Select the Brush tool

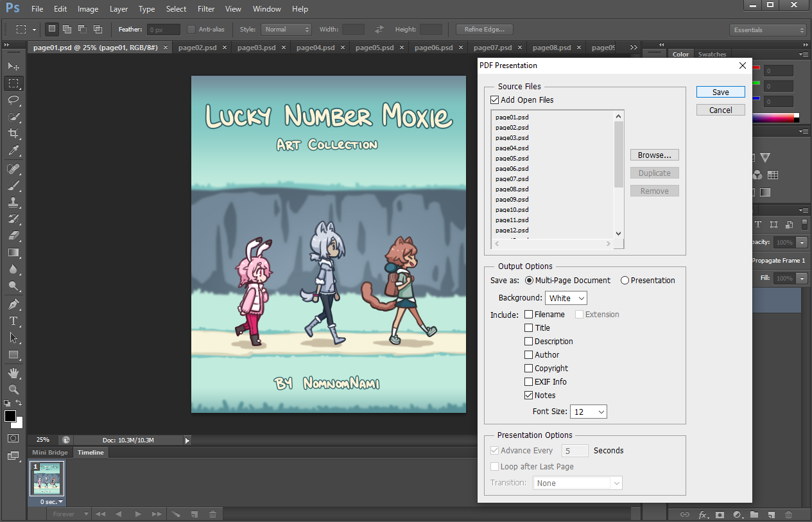13,186
